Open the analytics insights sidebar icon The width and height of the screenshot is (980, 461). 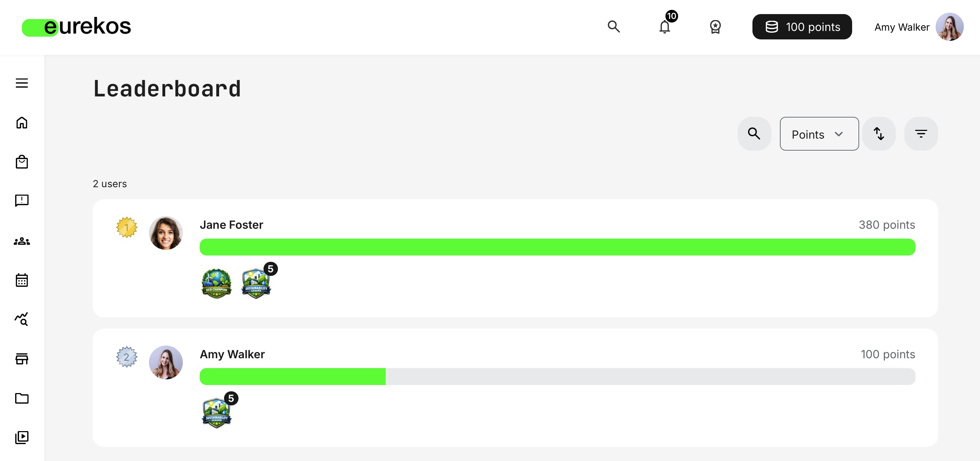[x=22, y=319]
